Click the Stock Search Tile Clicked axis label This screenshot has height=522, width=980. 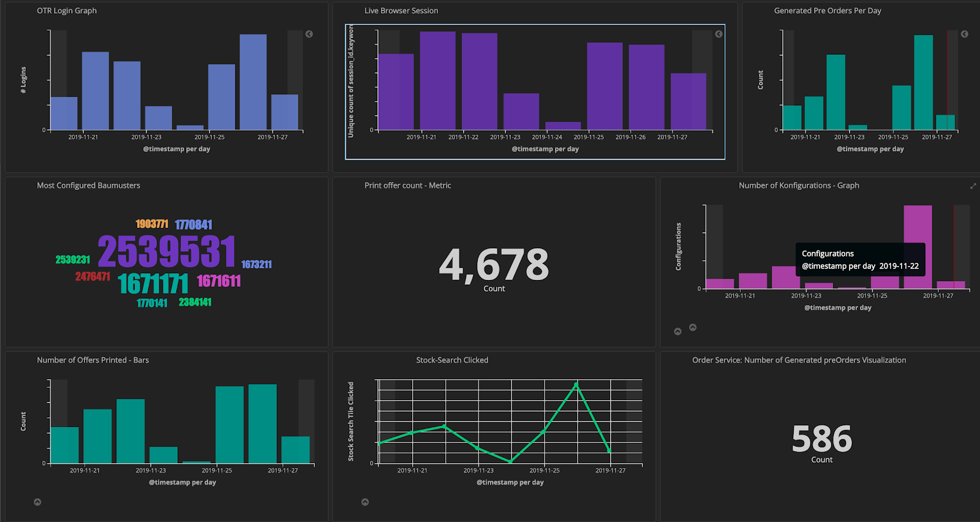(351, 422)
